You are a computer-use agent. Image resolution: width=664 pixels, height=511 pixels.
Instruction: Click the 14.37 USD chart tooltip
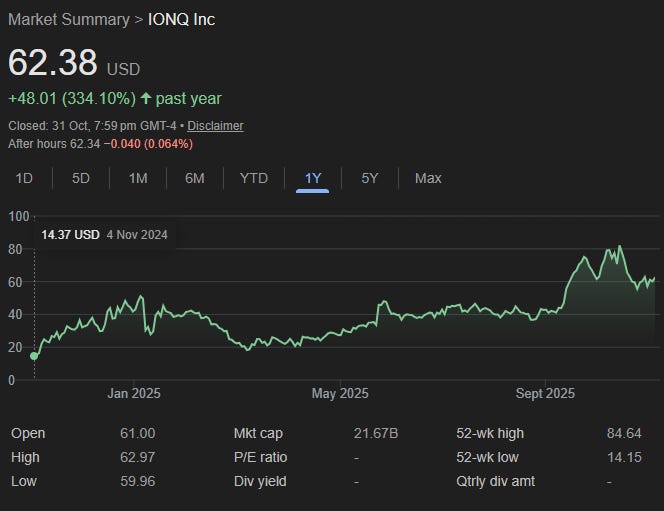105,235
